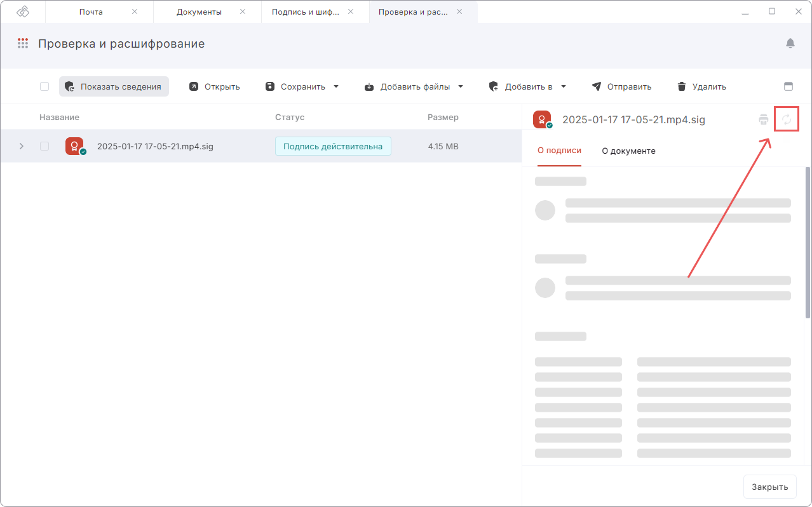Viewport: 812px width, 507px height.
Task: Close the Подпись и шифрование tab
Action: 351,11
